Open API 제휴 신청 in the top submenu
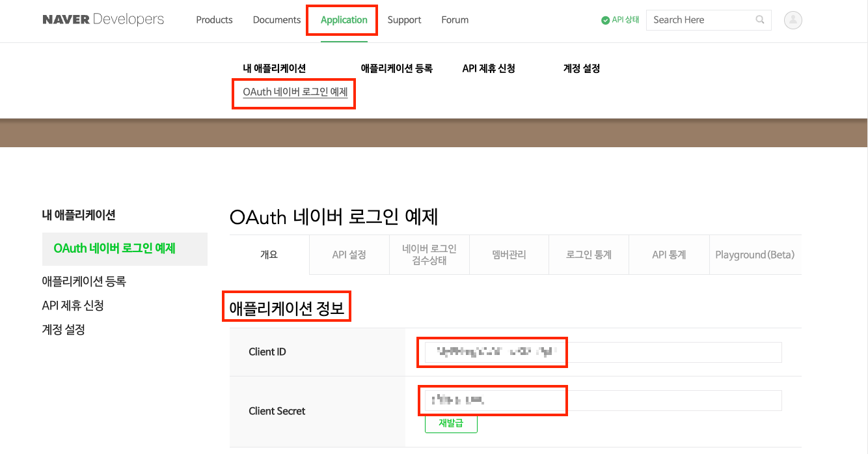Viewport: 868px width, 454px height. point(489,68)
